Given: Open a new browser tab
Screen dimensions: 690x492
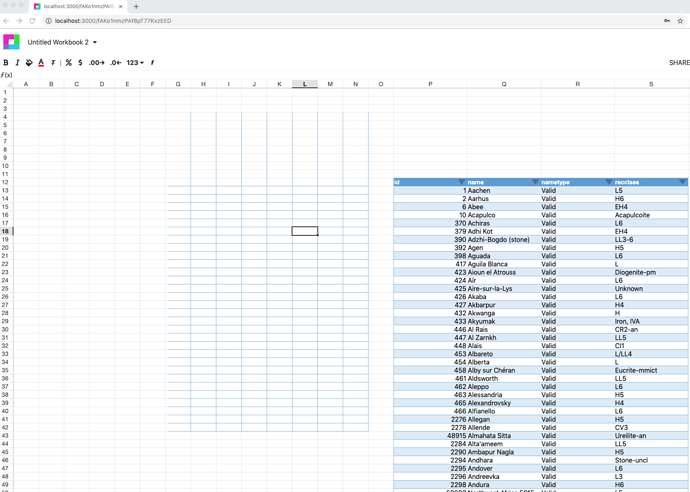Looking at the screenshot, I should point(136,6).
